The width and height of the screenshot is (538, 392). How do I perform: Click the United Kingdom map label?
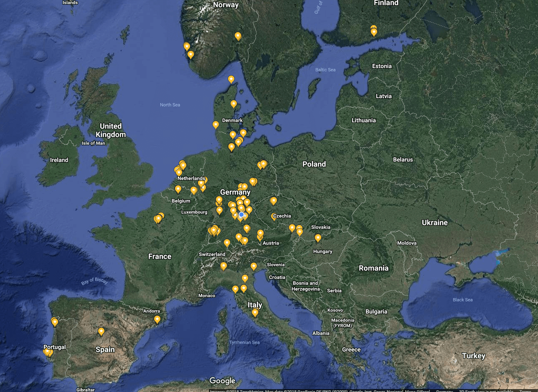tap(111, 130)
